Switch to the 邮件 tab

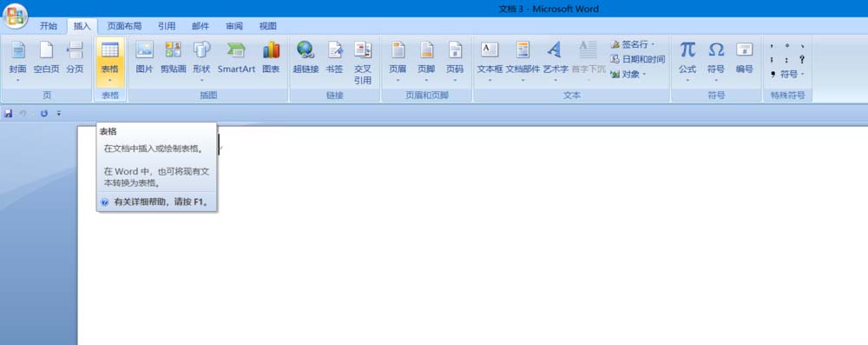(201, 26)
